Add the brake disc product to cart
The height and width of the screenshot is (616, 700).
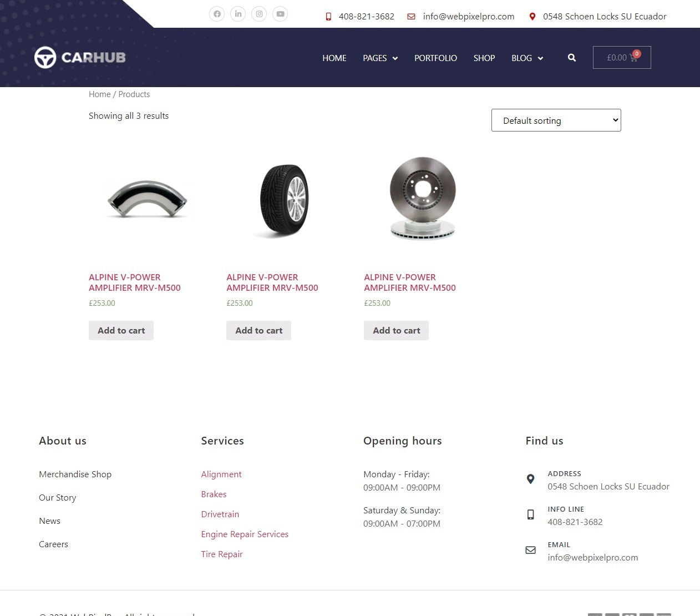point(396,330)
